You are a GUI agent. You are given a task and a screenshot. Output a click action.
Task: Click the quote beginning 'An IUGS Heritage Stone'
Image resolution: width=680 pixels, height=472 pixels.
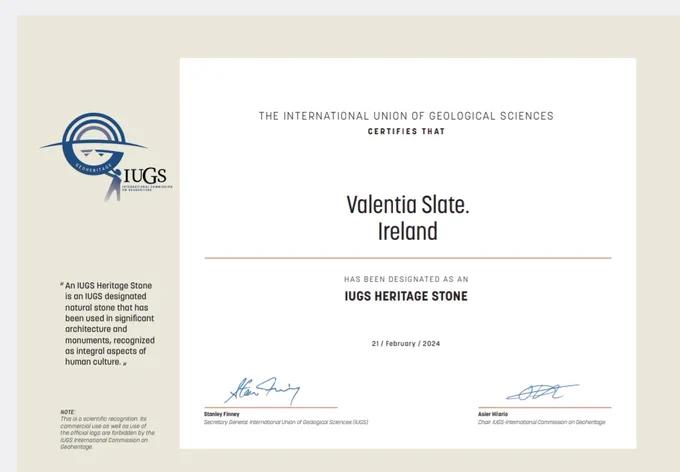[x=108, y=324]
